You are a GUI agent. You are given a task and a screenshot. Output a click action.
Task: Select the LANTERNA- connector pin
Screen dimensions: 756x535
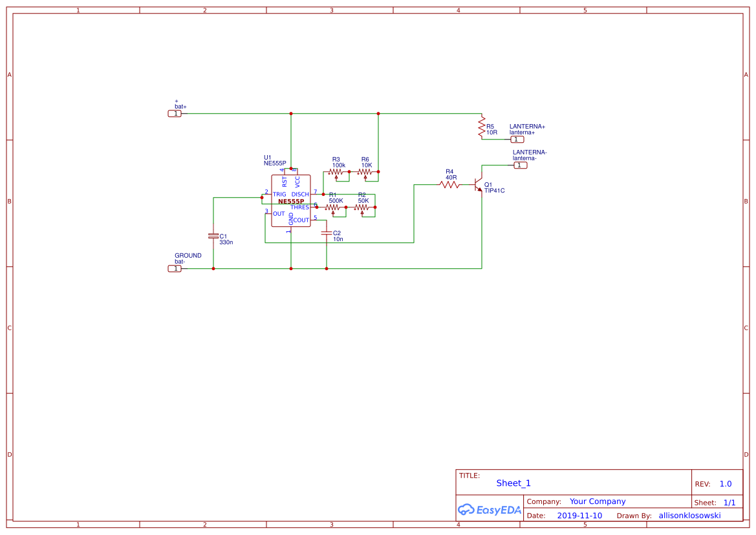[520, 165]
